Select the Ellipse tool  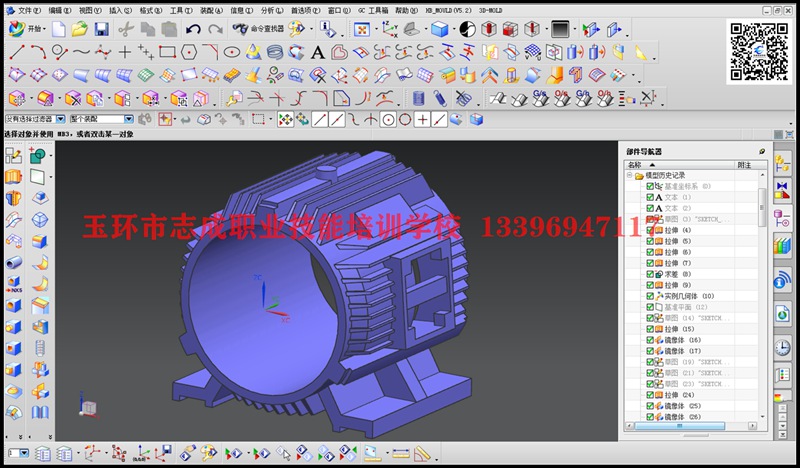click(232, 52)
